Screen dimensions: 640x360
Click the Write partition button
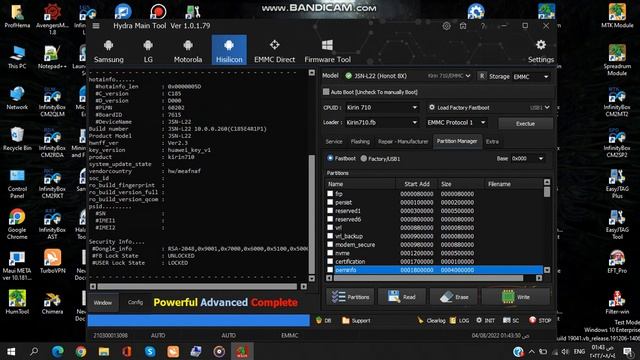516,297
